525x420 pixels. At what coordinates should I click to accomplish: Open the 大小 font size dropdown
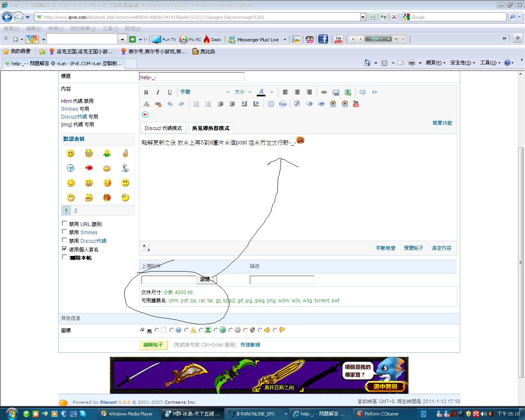tap(243, 92)
